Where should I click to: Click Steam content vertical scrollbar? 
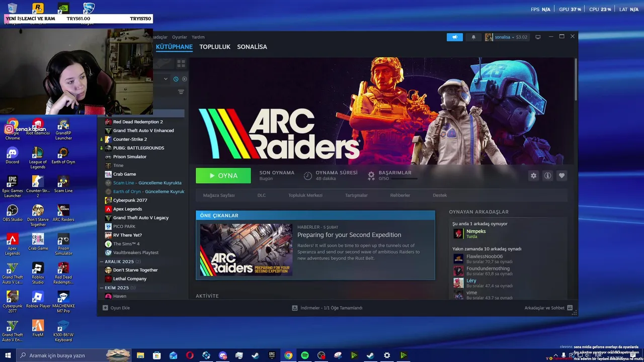pos(576,80)
